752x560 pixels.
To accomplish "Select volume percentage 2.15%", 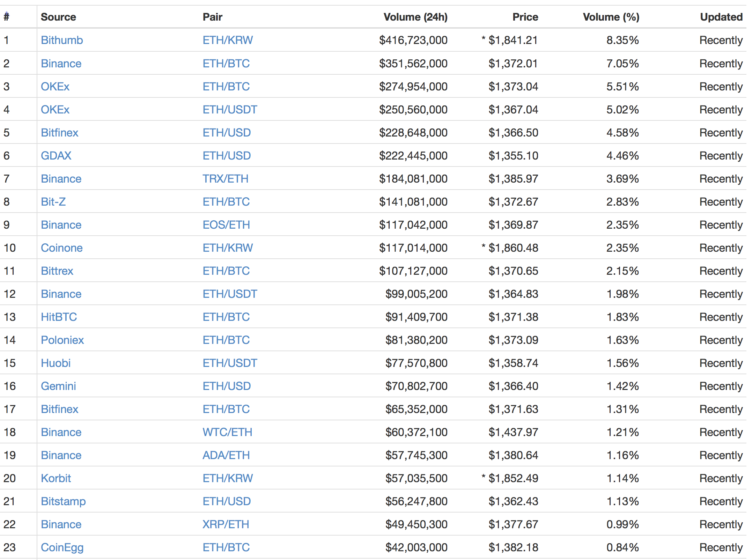I will [x=622, y=271].
